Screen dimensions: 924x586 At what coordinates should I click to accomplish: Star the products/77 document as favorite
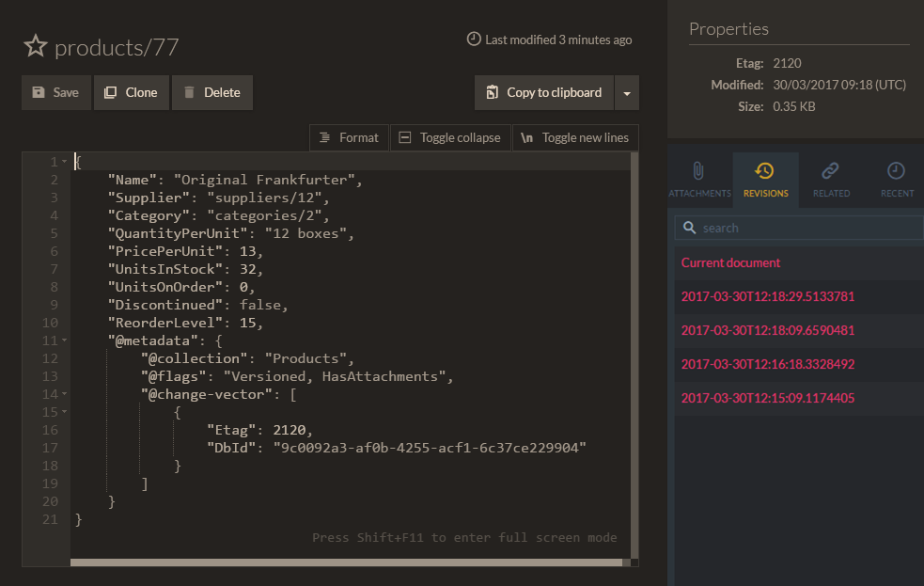(x=36, y=46)
